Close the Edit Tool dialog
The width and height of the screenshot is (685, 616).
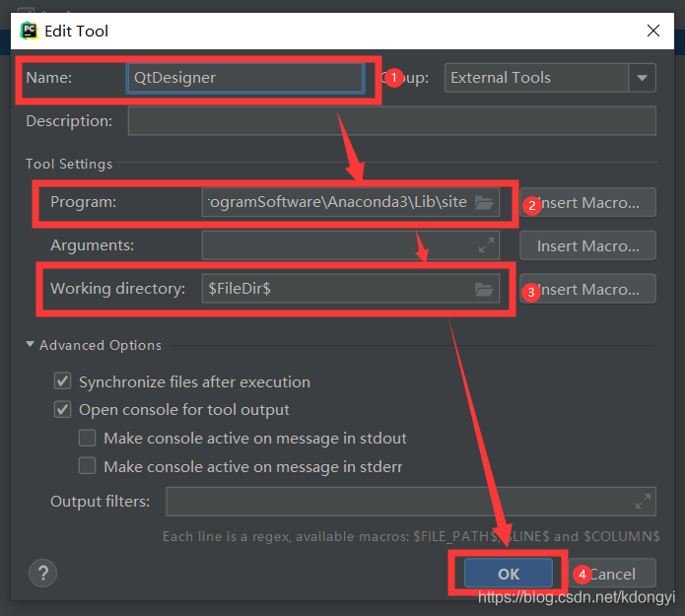(653, 31)
